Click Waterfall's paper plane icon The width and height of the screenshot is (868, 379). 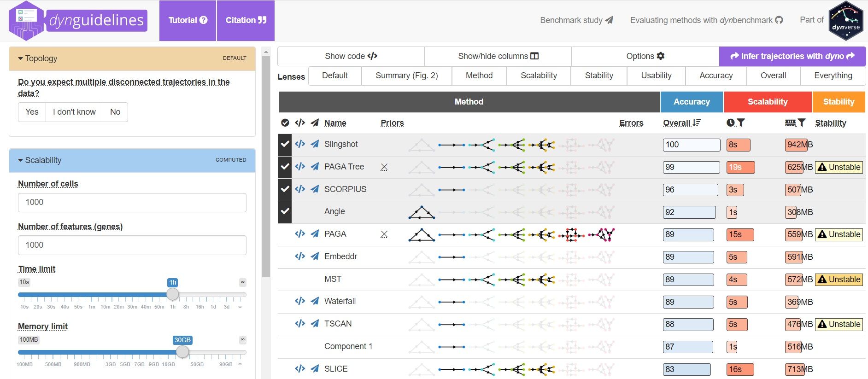tap(315, 301)
